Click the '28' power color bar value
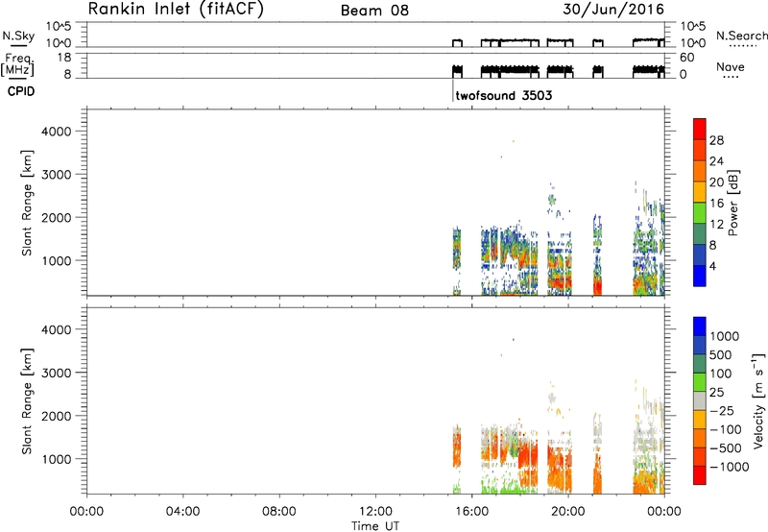The image size is (768, 532). tap(716, 140)
